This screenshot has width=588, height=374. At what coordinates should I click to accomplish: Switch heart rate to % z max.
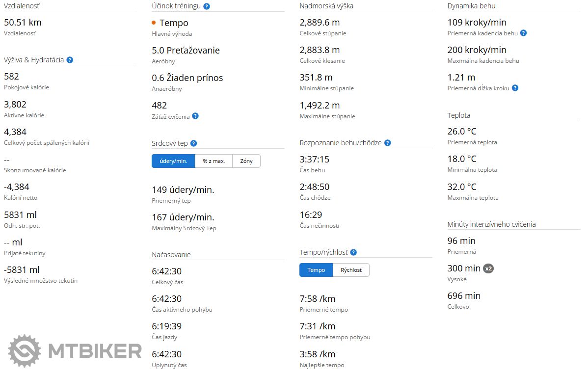(x=214, y=161)
